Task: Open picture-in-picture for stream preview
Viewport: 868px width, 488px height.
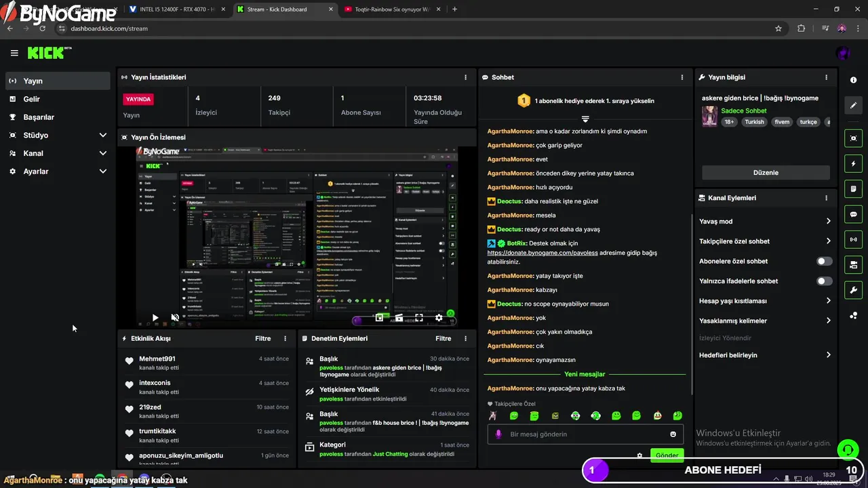Action: pos(380,317)
